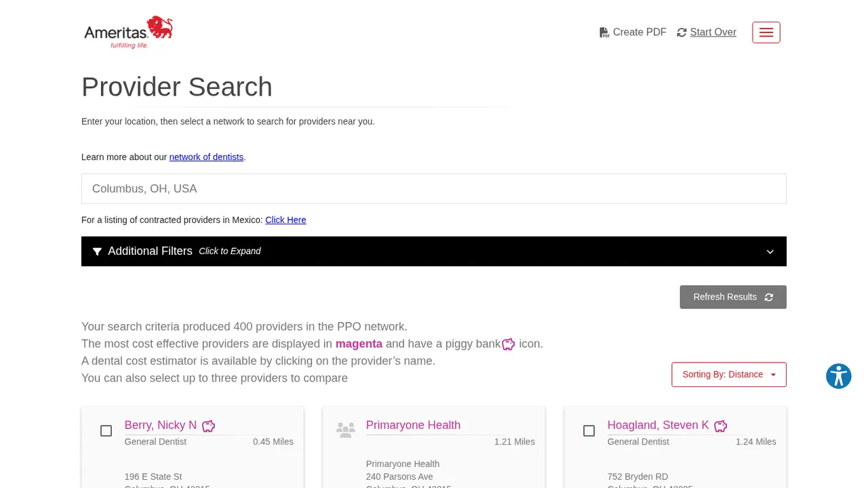This screenshot has height=488, width=868.
Task: Click the address 240 Parsons Ave
Action: coord(399,476)
